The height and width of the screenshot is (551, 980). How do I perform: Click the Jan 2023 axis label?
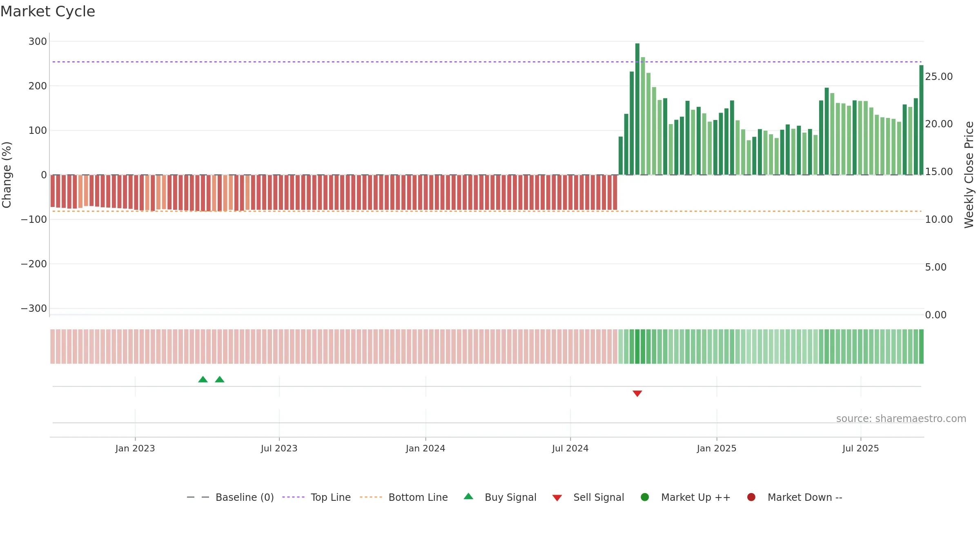(x=135, y=449)
